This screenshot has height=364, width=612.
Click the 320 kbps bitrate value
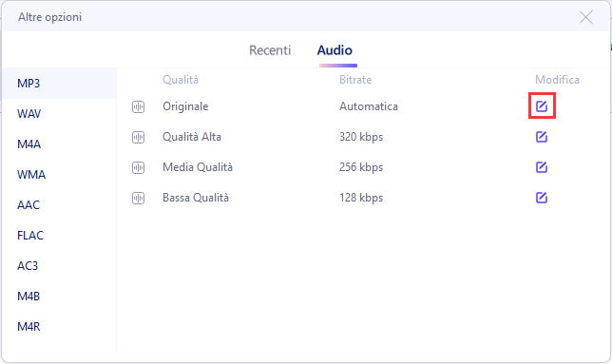click(x=361, y=137)
